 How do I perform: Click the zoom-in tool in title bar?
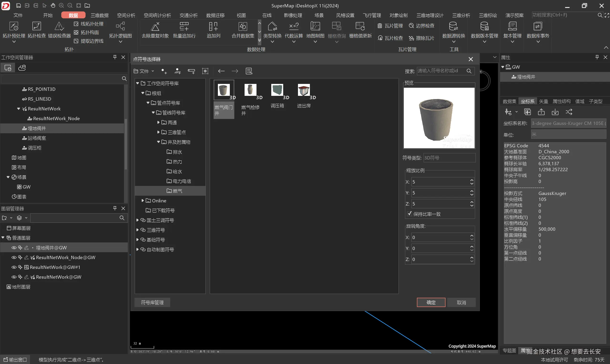click(x=61, y=5)
